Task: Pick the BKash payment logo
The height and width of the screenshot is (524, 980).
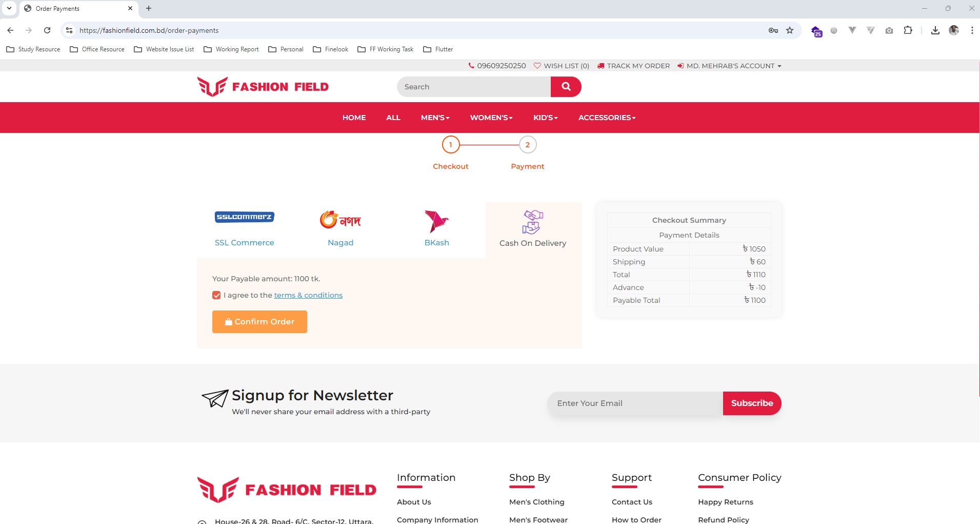Action: (x=436, y=221)
